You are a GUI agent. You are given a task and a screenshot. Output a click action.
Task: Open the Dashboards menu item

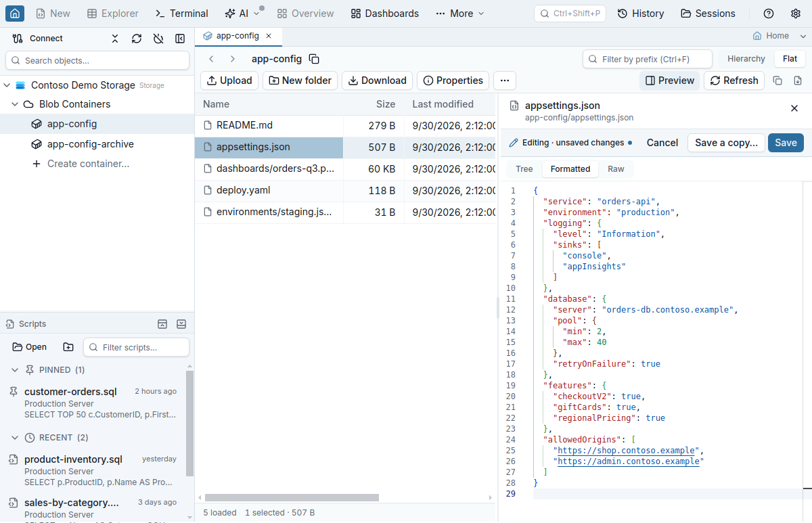(385, 14)
